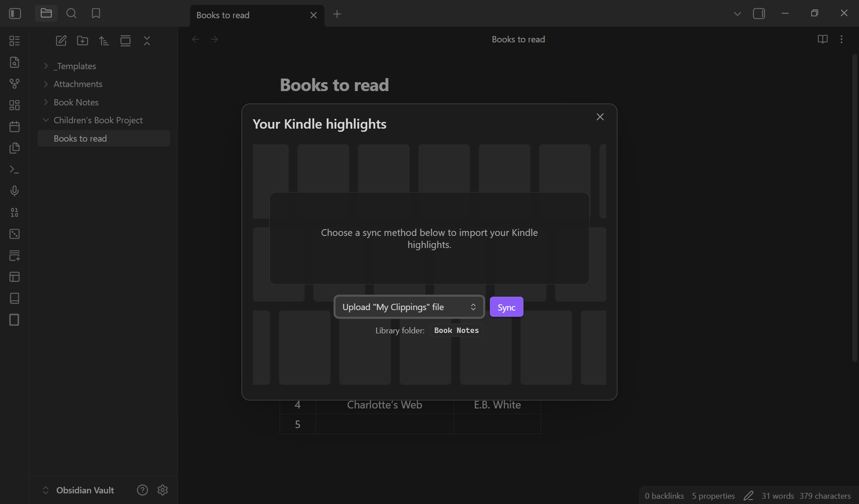Click the auto-reveal current file icon

(x=125, y=41)
